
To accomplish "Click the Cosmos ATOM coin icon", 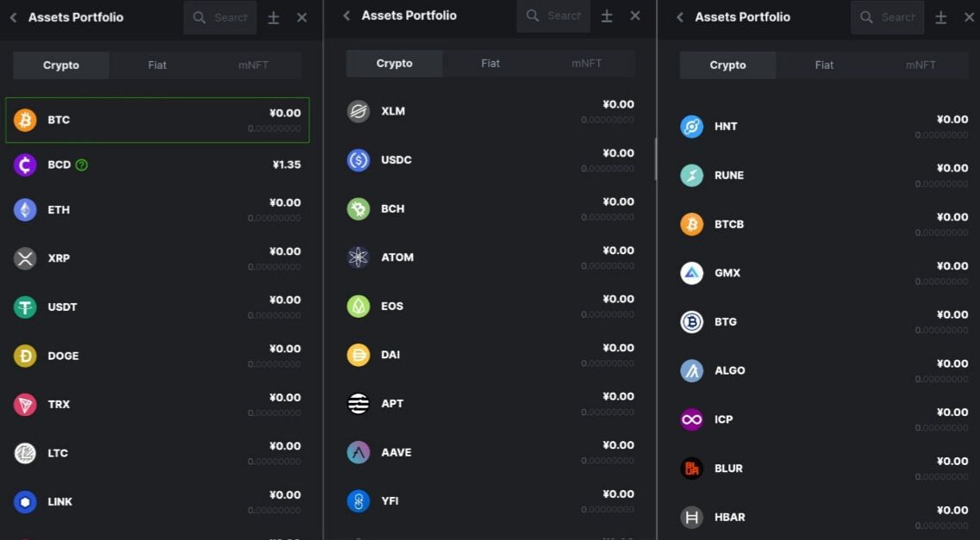I will pyautogui.click(x=359, y=258).
